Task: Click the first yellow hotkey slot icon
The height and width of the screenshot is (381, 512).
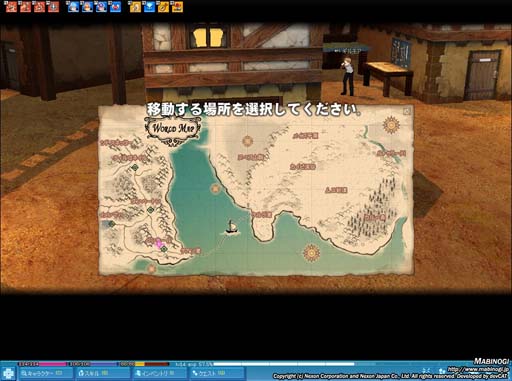Action: tap(135, 7)
